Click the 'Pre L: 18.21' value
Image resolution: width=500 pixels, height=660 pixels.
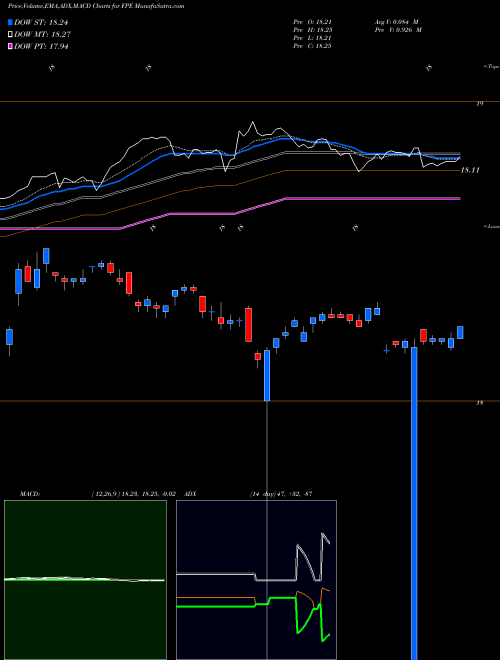(x=314, y=38)
